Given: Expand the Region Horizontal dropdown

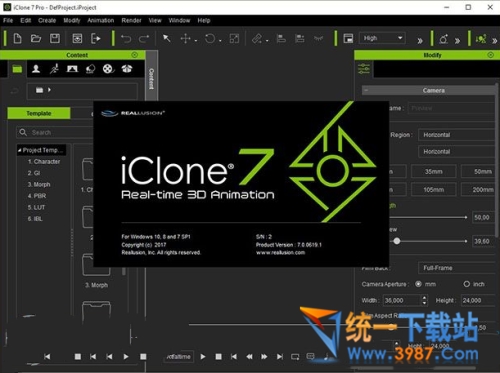Looking at the screenshot, I should [456, 135].
